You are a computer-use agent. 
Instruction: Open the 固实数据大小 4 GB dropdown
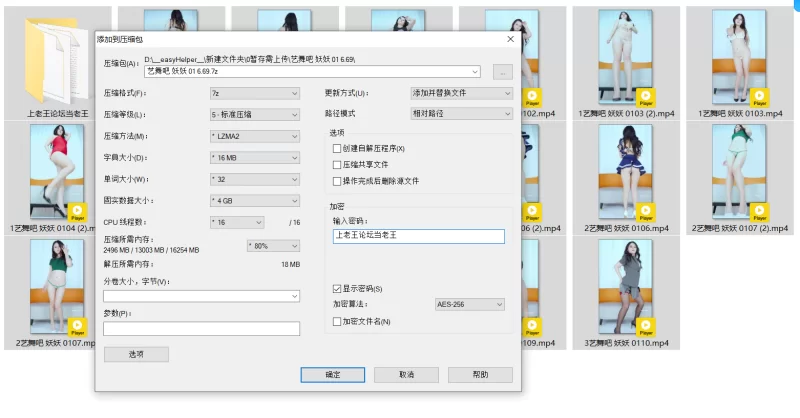(x=255, y=201)
